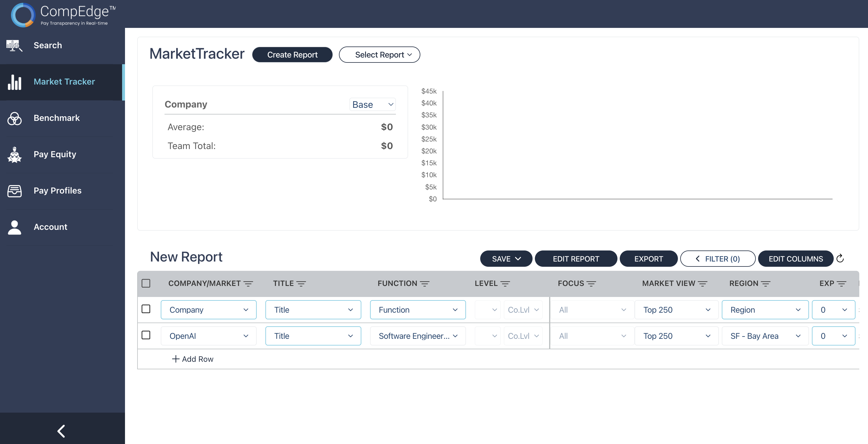This screenshot has width=868, height=444.
Task: Open the SF - Bay Area region dropdown
Action: tap(765, 336)
